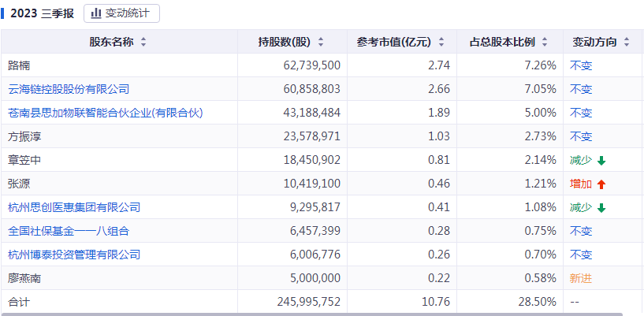Screen dimensions: 644x316
Task: Sort by 股东名称 column arrows
Action: [x=143, y=43]
